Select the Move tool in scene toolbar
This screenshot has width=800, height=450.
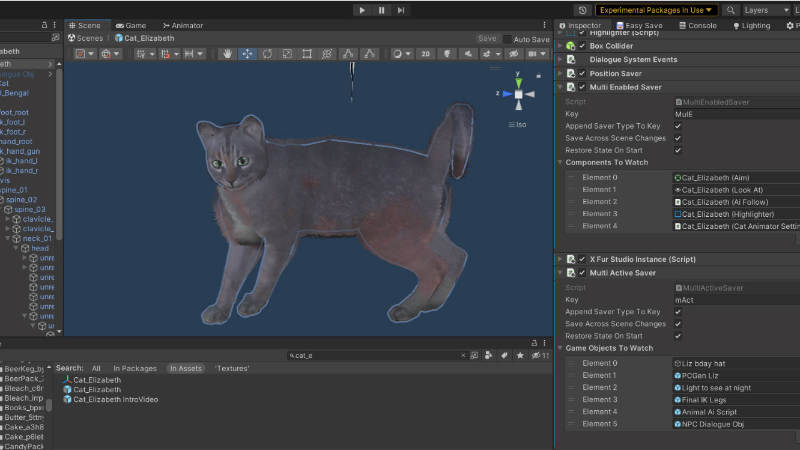pos(247,54)
